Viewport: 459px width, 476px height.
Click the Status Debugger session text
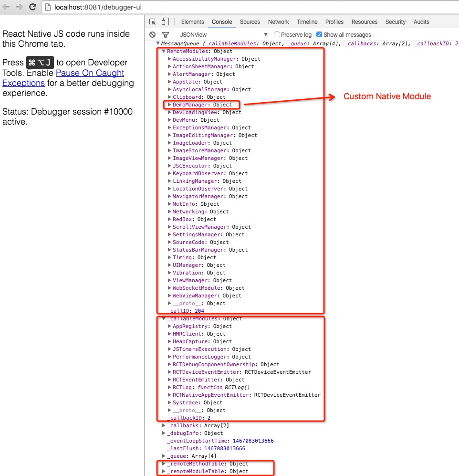(x=67, y=116)
